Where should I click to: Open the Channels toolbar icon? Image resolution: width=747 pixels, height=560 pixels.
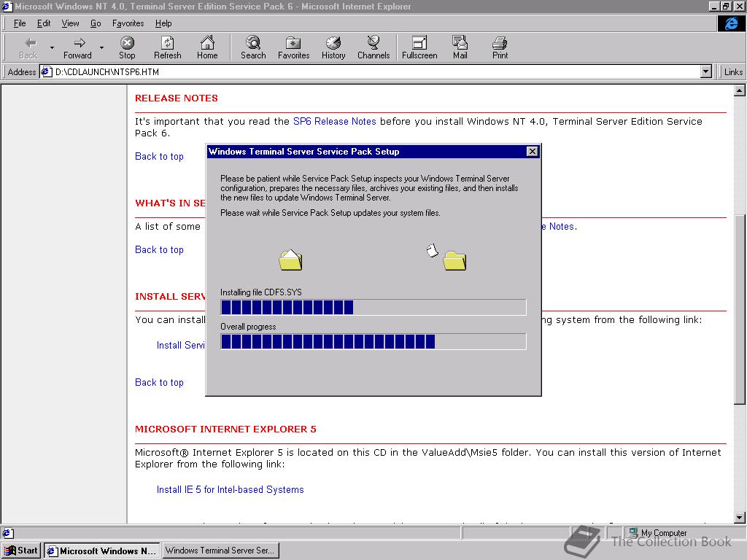[373, 43]
